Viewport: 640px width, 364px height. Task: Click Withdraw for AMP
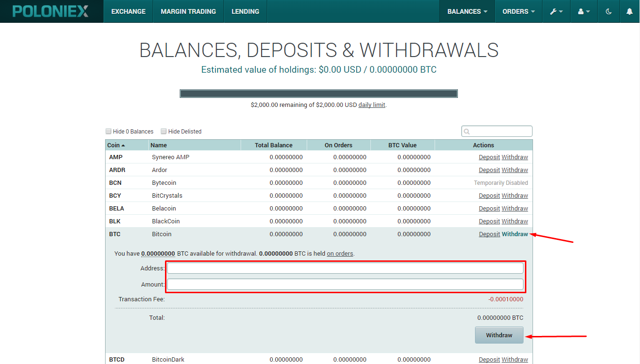tap(515, 157)
